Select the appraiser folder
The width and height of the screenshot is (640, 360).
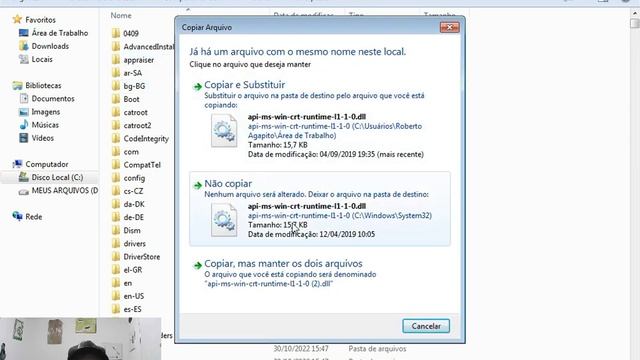pos(139,60)
